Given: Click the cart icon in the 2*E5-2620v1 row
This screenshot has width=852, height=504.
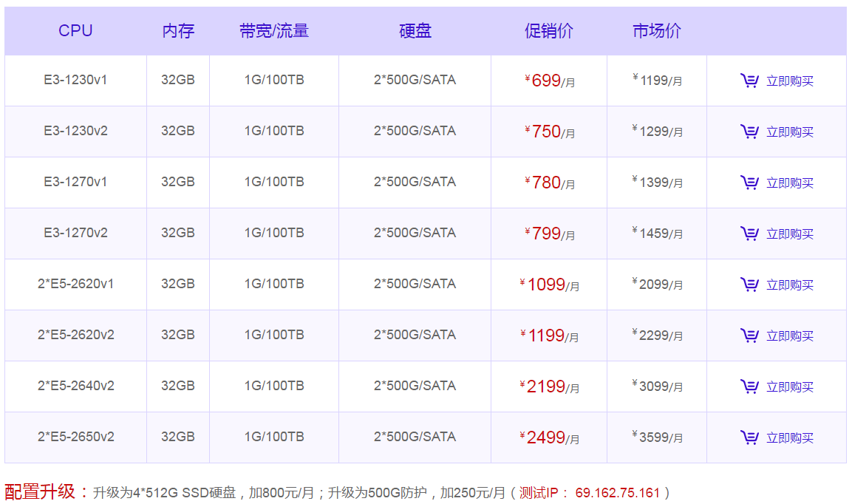Looking at the screenshot, I should (749, 285).
